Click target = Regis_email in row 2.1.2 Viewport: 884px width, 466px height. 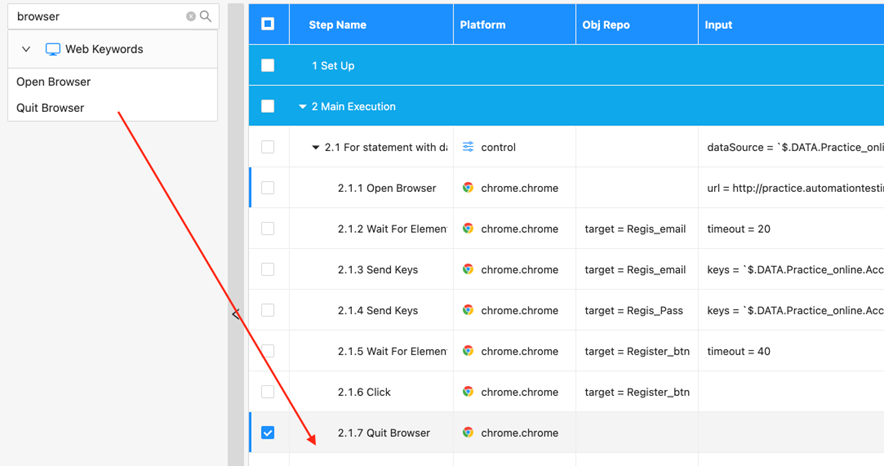click(x=635, y=229)
